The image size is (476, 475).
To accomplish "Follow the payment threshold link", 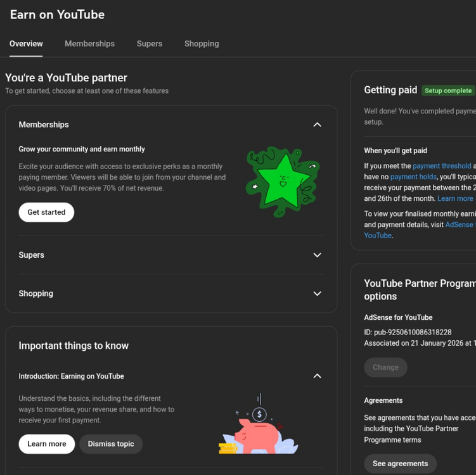I will 442,166.
